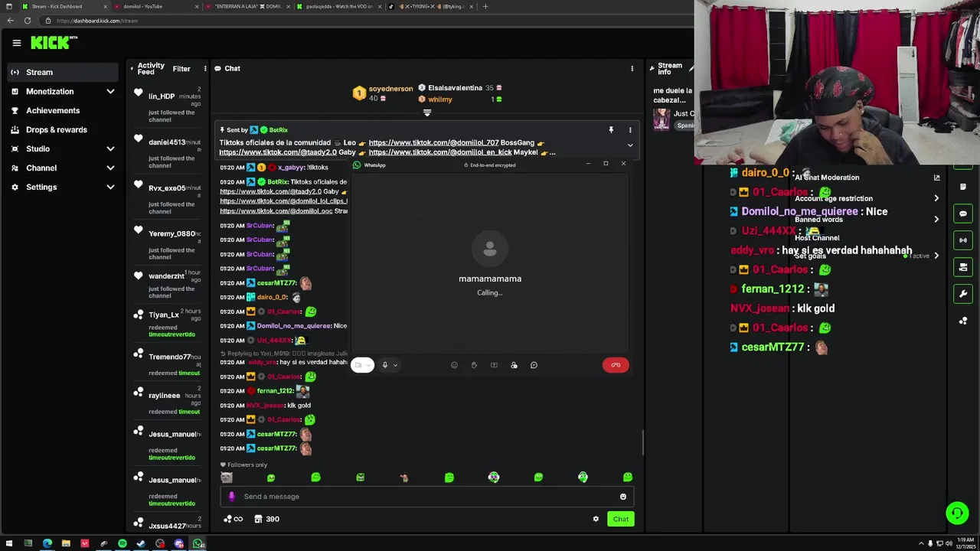Image resolution: width=980 pixels, height=551 pixels.
Task: Expand the Studio sidebar section
Action: (63, 148)
